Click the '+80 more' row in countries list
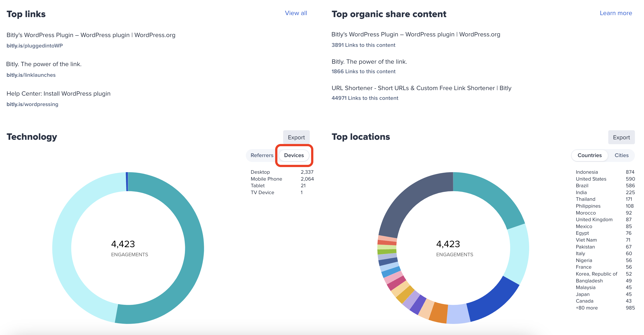 point(605,308)
